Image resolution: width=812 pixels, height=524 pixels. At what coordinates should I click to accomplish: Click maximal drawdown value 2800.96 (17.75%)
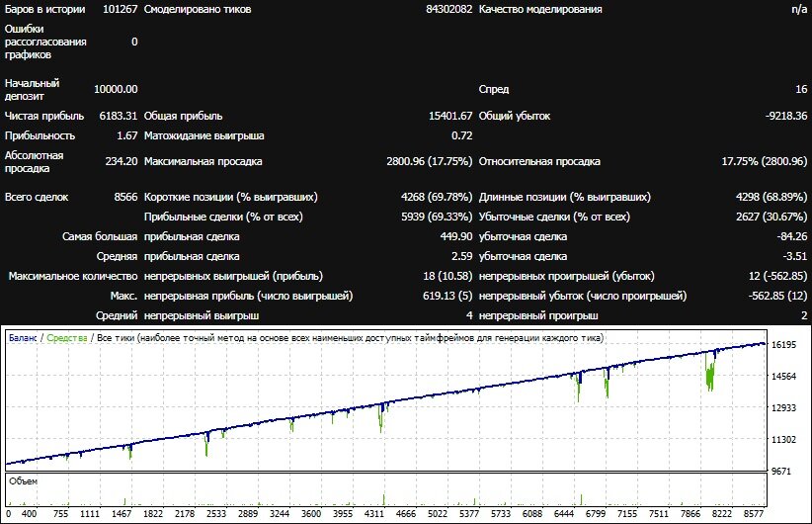[x=430, y=161]
